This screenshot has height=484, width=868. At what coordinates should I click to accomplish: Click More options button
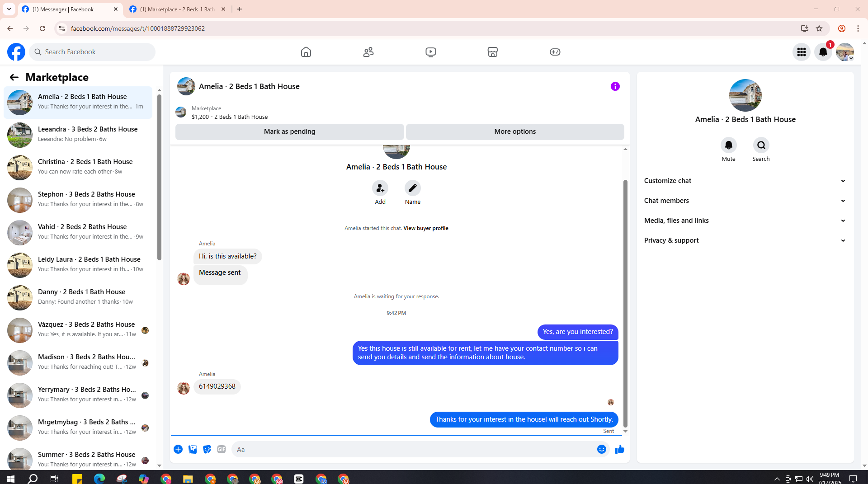[515, 132]
